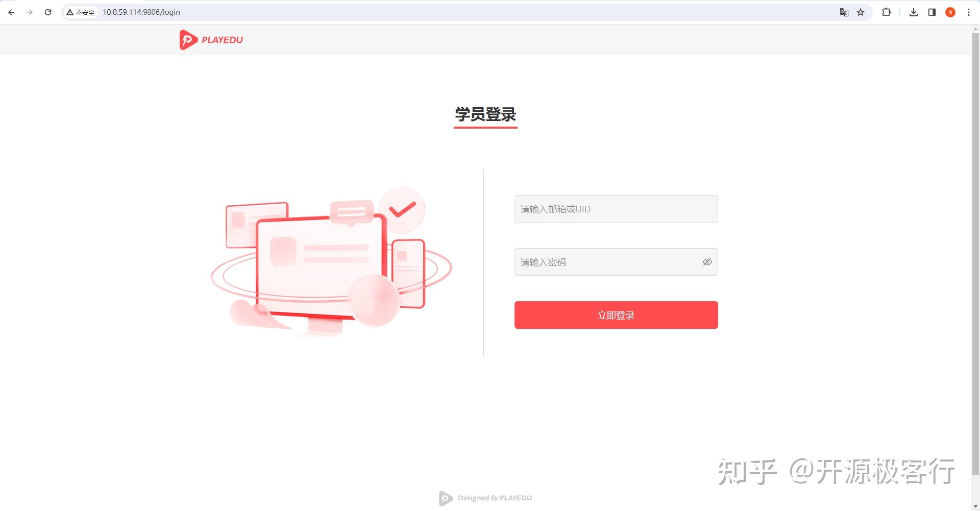The height and width of the screenshot is (511, 980).
Task: Click the browser profile avatar
Action: pyautogui.click(x=950, y=12)
